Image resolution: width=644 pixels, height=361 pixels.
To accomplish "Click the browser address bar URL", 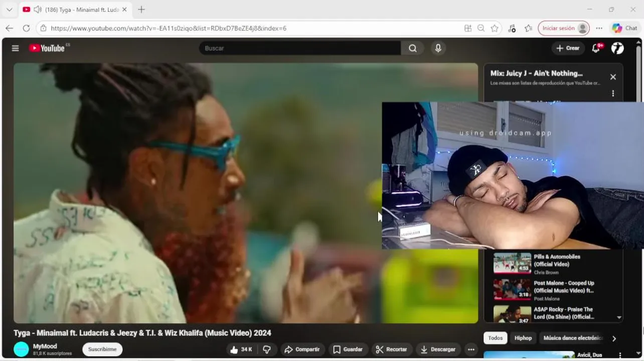I will pos(169,28).
